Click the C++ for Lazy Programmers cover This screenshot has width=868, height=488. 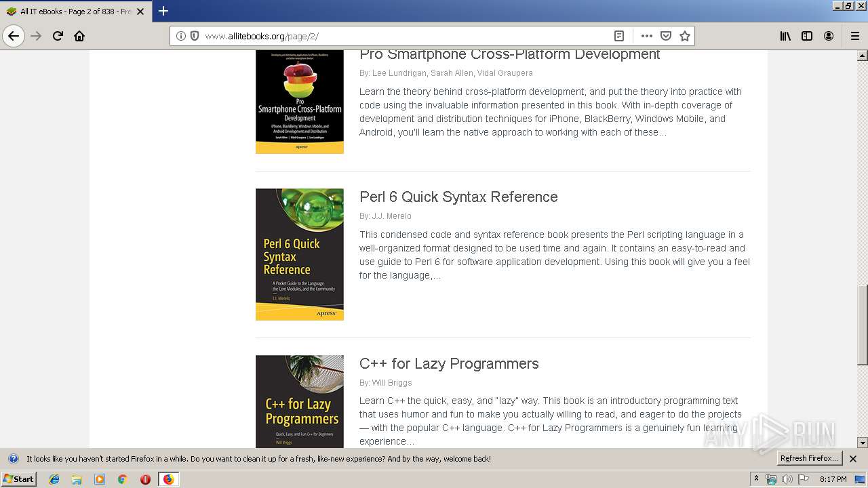[300, 401]
